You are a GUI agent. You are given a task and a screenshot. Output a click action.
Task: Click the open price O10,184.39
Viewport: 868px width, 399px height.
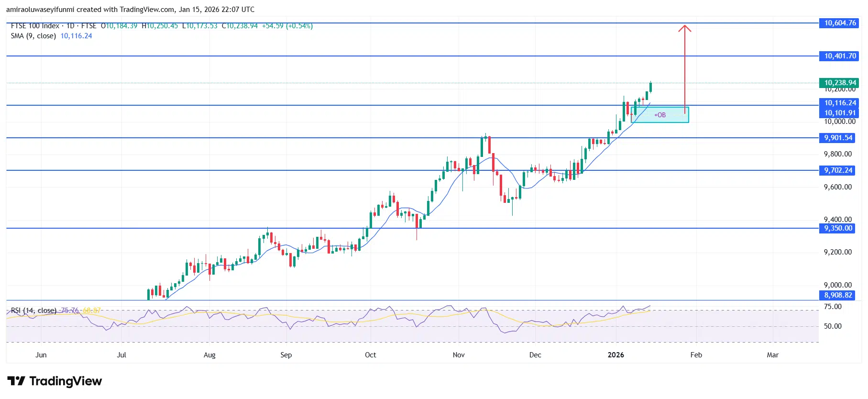tap(119, 26)
